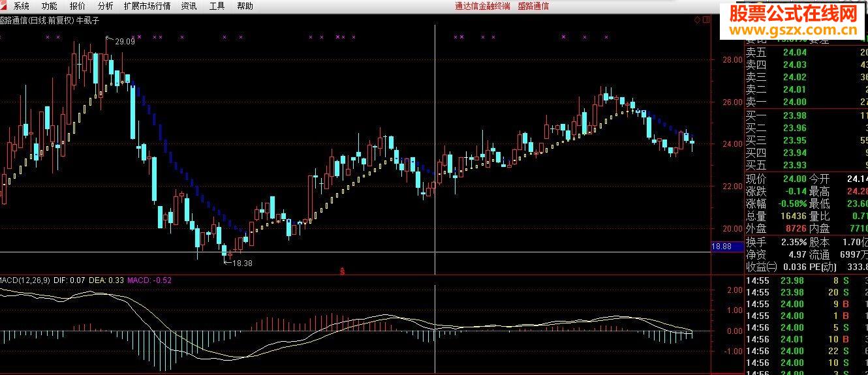Click the 流通 label
This screenshot has width=868, height=375.
[820, 254]
